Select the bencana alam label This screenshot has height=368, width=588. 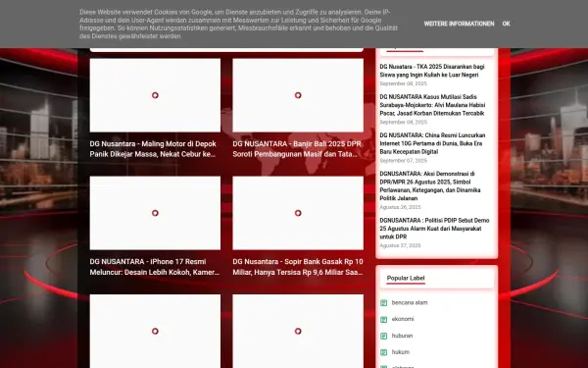(x=410, y=302)
